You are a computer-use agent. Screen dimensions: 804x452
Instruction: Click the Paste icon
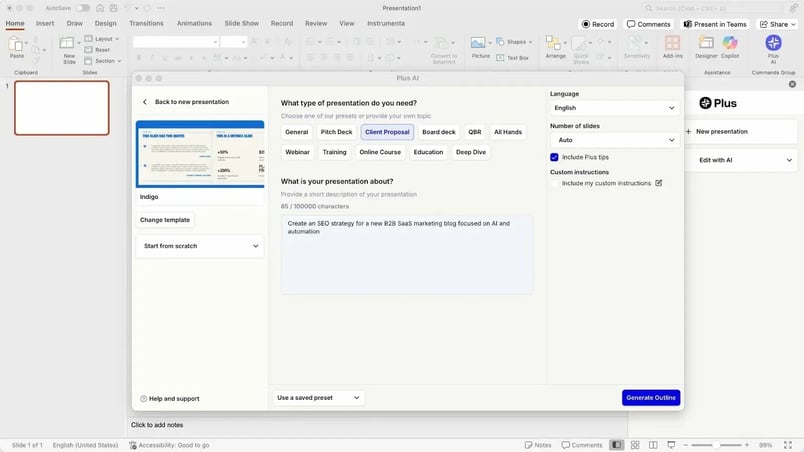click(x=16, y=45)
